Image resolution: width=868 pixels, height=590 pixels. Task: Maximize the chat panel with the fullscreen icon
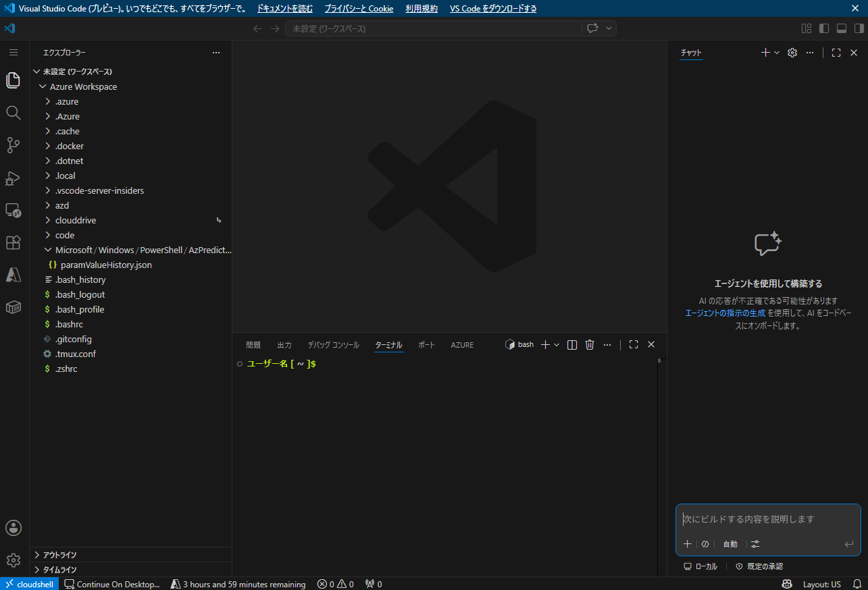tap(836, 52)
